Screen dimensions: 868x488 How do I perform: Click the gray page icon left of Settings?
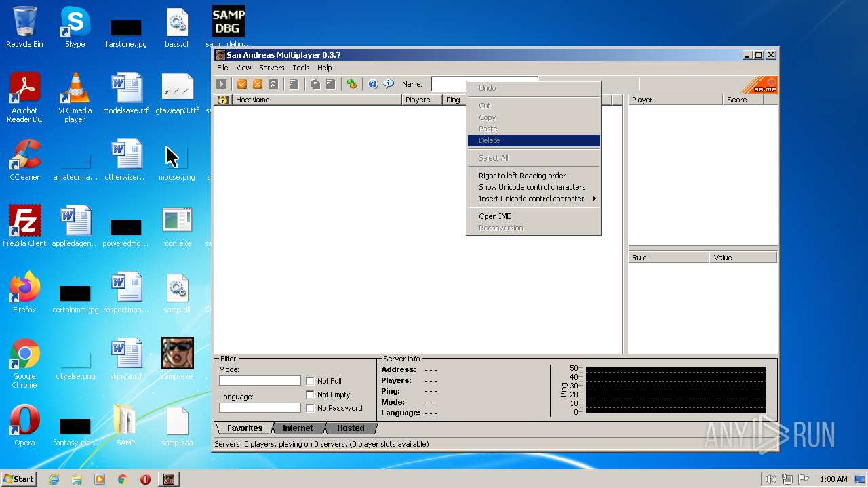pyautogui.click(x=331, y=84)
